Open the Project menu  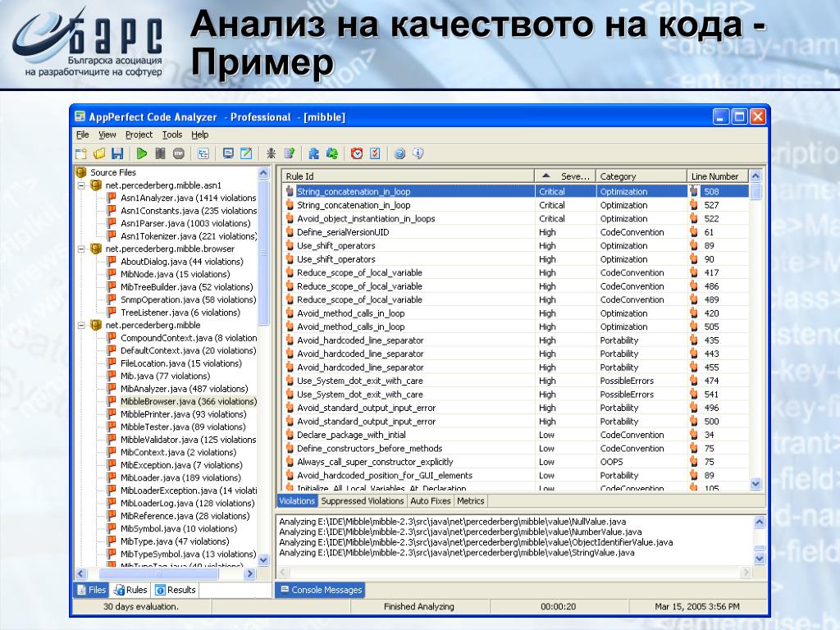(x=139, y=135)
